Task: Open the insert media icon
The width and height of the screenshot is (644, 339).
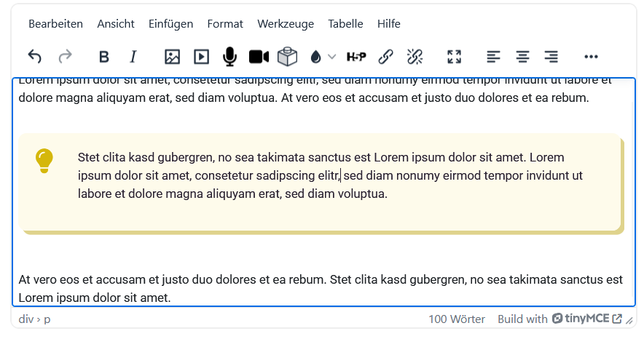Action: click(x=201, y=57)
